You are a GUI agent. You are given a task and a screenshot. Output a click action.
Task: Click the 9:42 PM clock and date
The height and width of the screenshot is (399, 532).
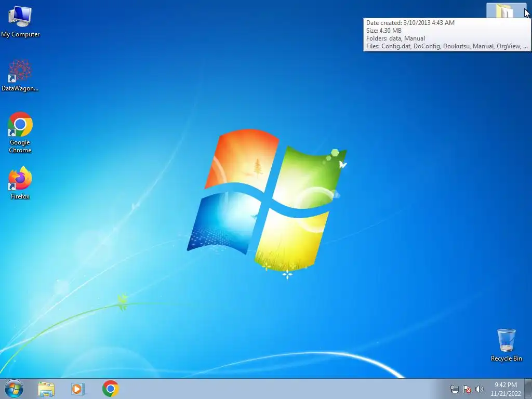click(506, 389)
